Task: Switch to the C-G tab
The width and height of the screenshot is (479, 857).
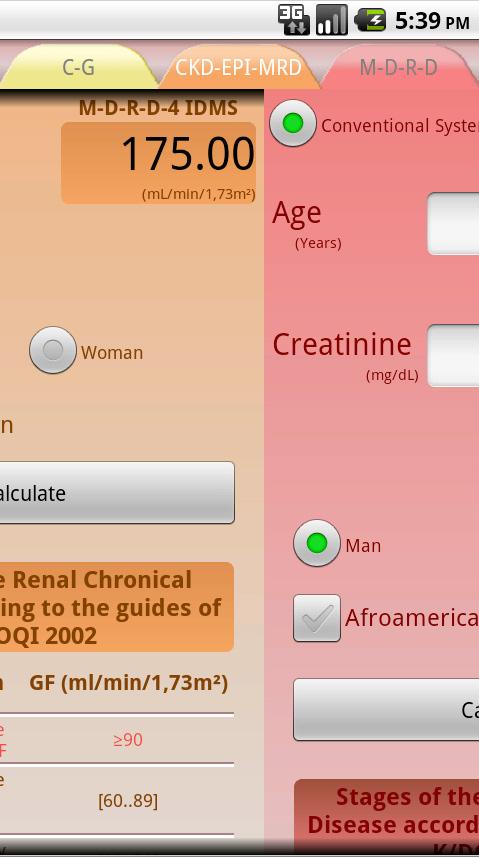Action: click(x=78, y=67)
